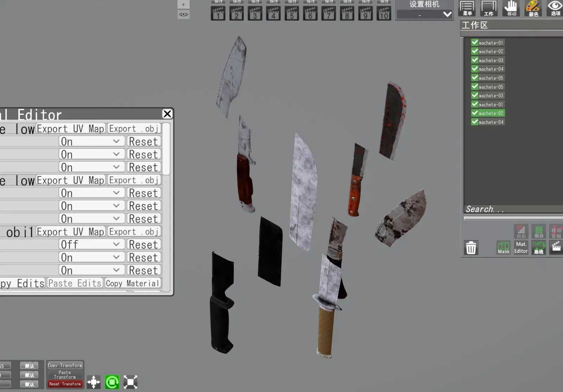Click the Export .obj button in obj1 row
This screenshot has height=392, width=563.
(x=134, y=232)
